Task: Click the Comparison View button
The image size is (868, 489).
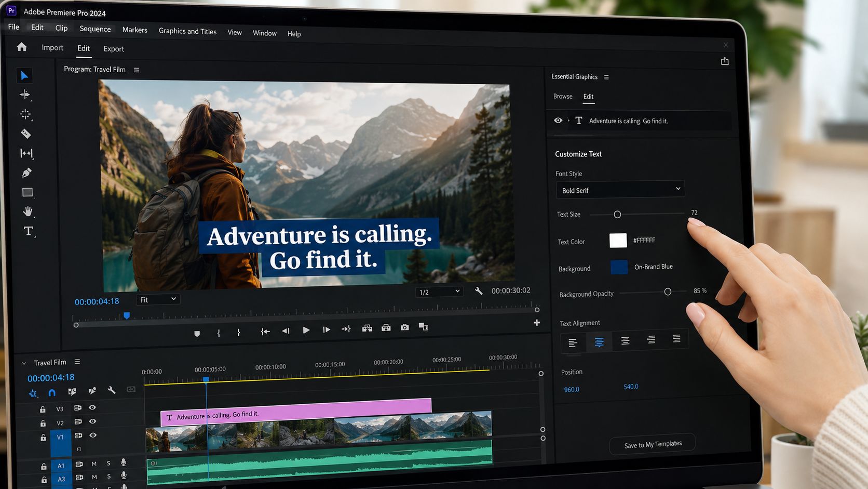Action: pos(424,327)
